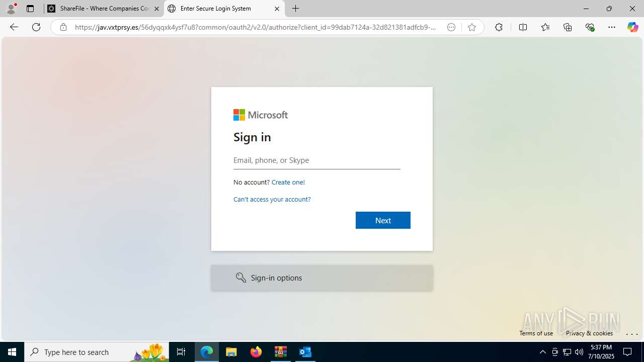The height and width of the screenshot is (362, 644).
Task: Click the Microsoft logo
Action: tap(261, 115)
